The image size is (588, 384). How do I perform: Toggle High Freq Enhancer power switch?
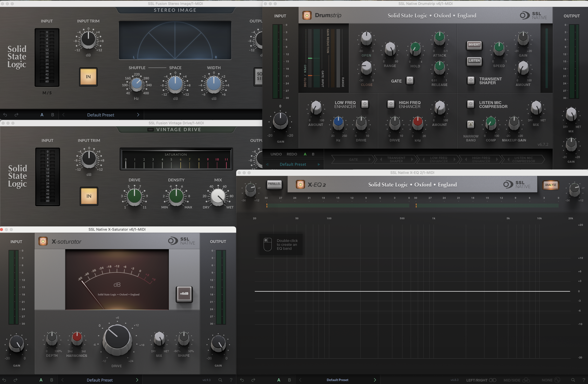tap(391, 104)
